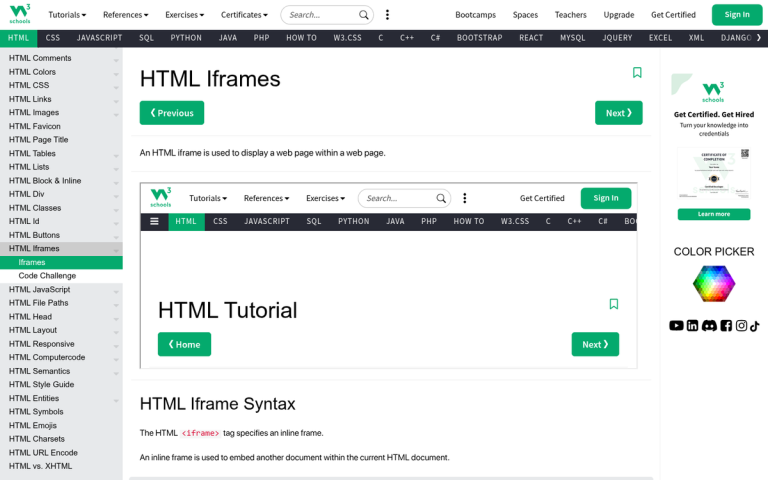Viewport: 768px width, 480px height.
Task: Click the color picker hexagon
Action: 714,284
